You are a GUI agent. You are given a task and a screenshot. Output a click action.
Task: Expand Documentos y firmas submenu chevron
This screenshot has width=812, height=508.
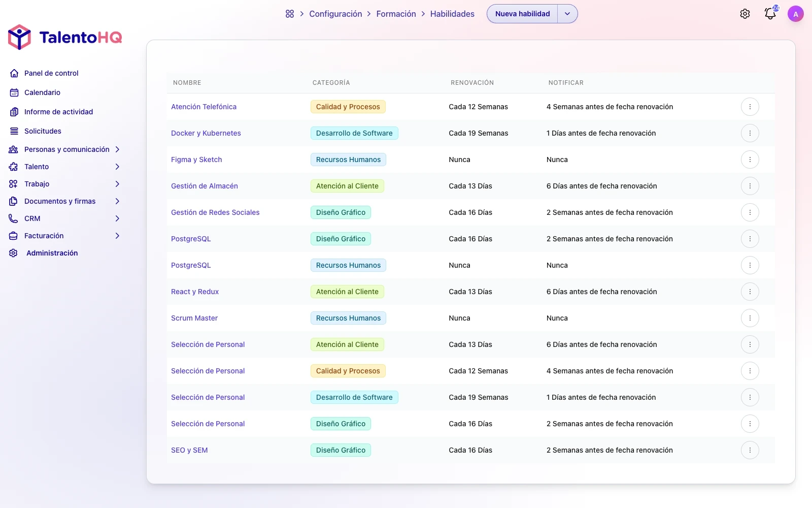[x=117, y=201]
